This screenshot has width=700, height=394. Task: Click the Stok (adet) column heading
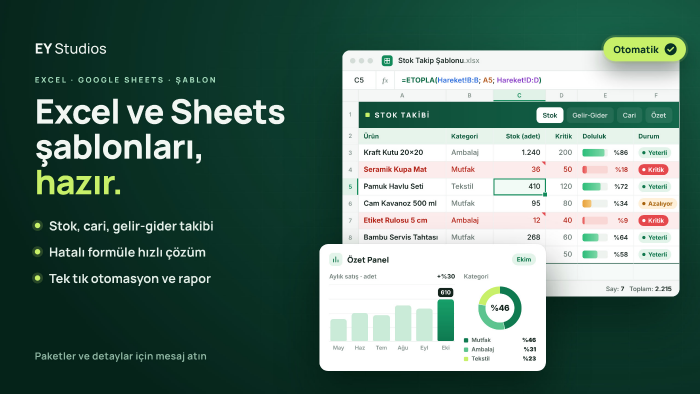[x=523, y=136]
